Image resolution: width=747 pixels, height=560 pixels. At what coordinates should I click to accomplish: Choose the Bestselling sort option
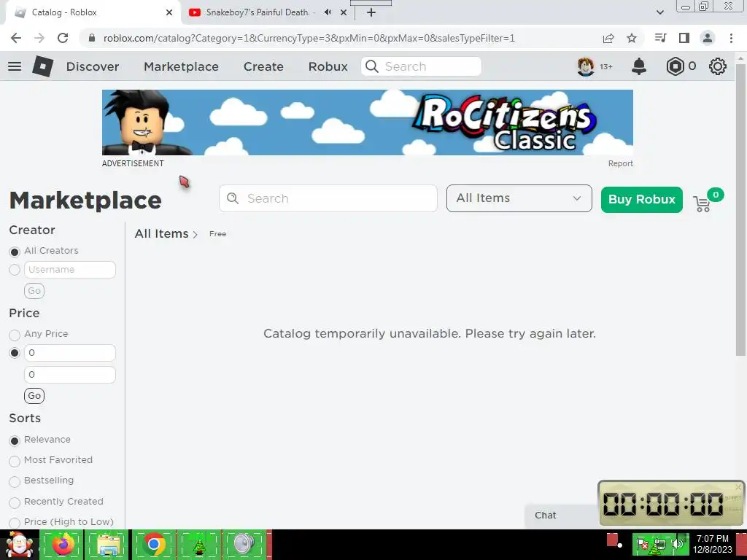point(15,481)
